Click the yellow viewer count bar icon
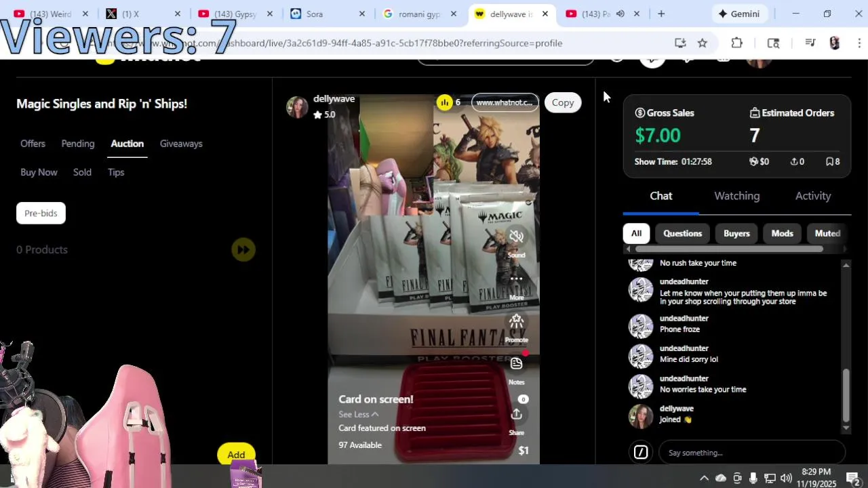Image resolution: width=868 pixels, height=488 pixels. tap(444, 102)
